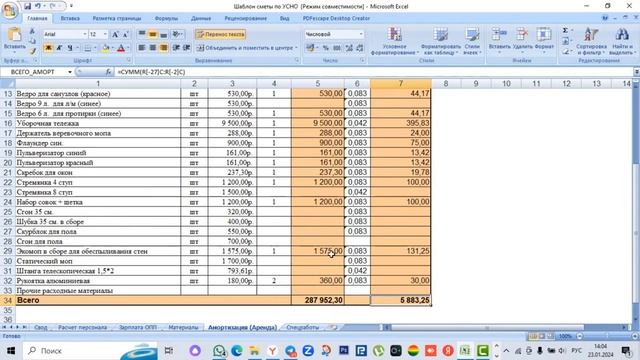Screen dimensions: 640x360
Task: Click Удалить cells button
Action: click(522, 39)
